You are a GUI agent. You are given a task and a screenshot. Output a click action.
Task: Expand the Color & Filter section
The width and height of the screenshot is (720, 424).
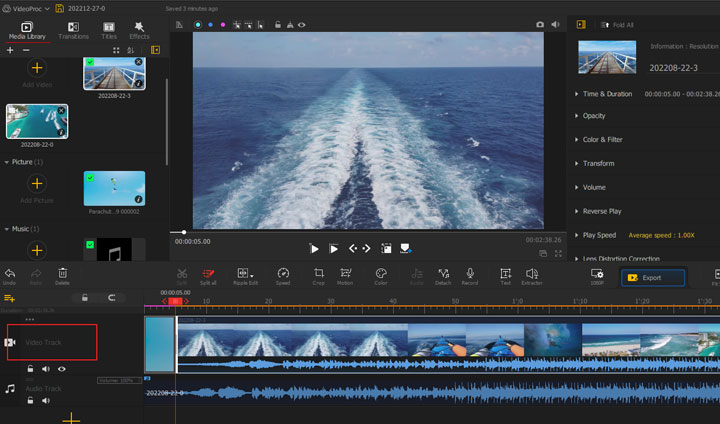click(x=602, y=140)
